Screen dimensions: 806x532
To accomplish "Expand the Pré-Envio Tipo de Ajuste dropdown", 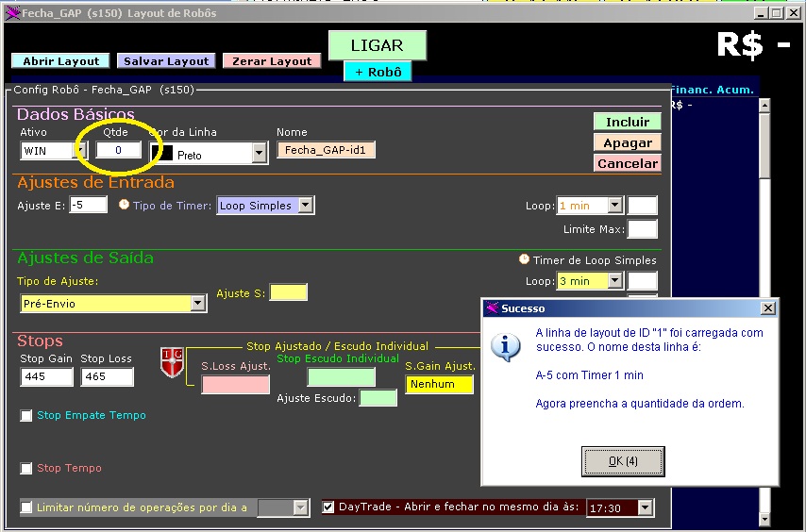I will click(x=197, y=304).
